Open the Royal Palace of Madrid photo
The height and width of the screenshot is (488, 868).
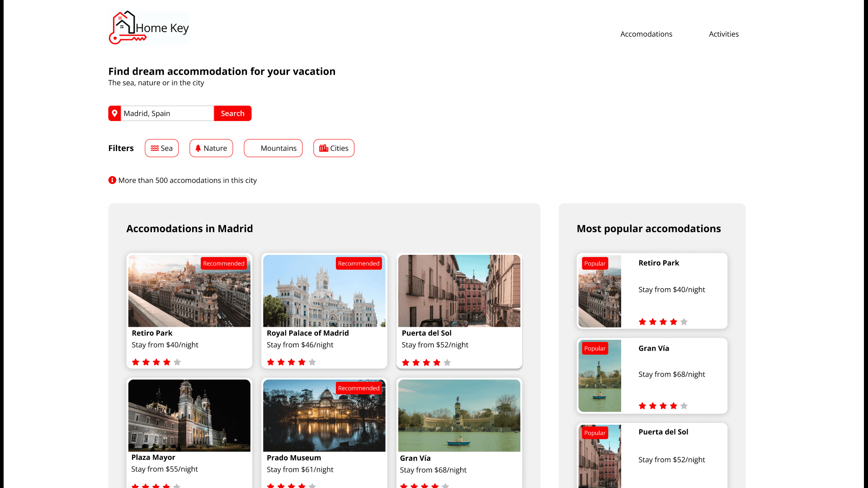click(324, 291)
